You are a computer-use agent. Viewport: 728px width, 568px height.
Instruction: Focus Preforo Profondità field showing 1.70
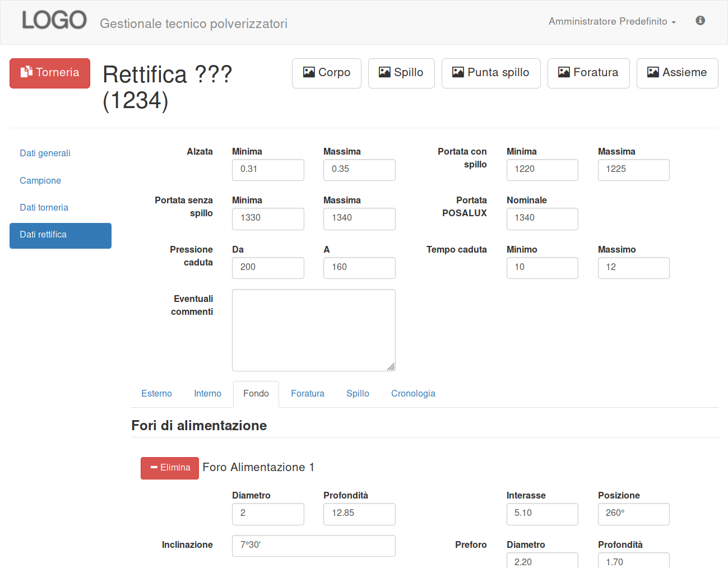point(634,561)
